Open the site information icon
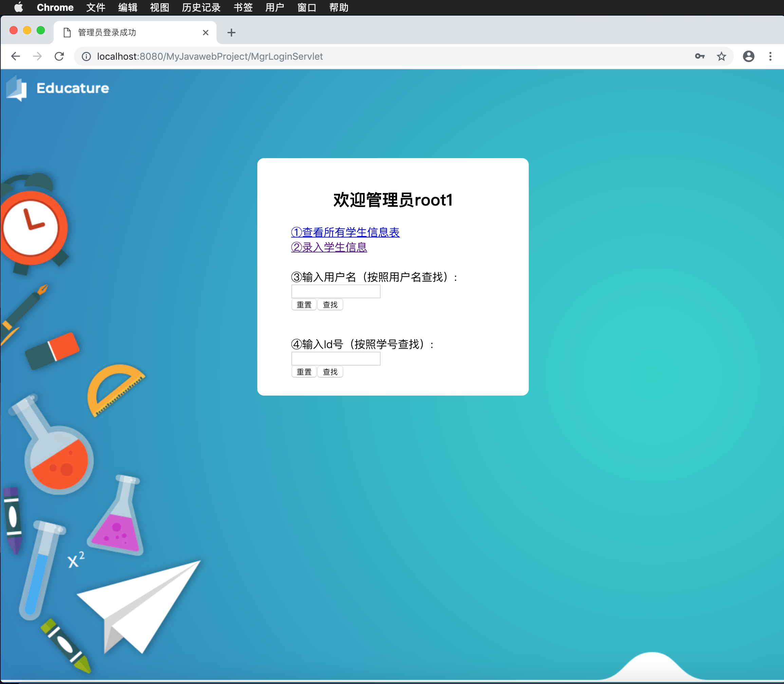784x684 pixels. [x=87, y=56]
